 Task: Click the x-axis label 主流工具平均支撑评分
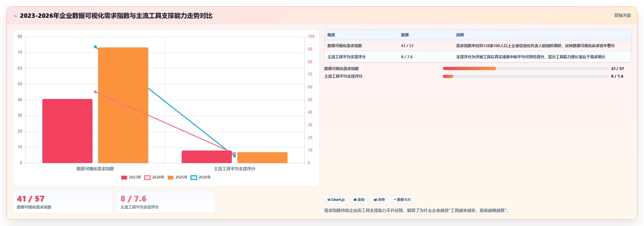click(x=235, y=169)
